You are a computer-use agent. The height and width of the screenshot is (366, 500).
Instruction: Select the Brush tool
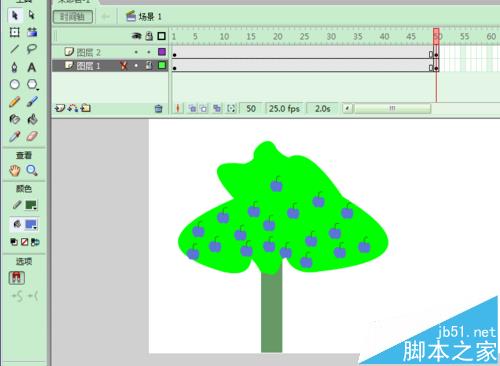coord(32,102)
